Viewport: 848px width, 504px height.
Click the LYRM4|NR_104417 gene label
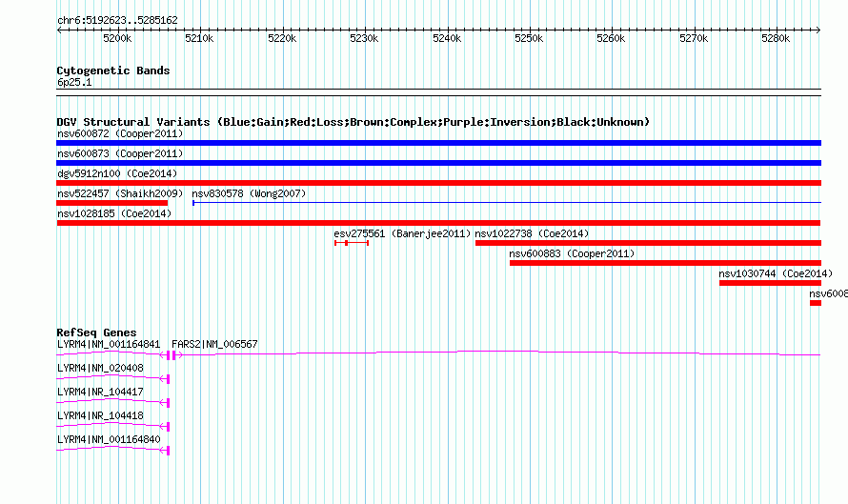(101, 393)
